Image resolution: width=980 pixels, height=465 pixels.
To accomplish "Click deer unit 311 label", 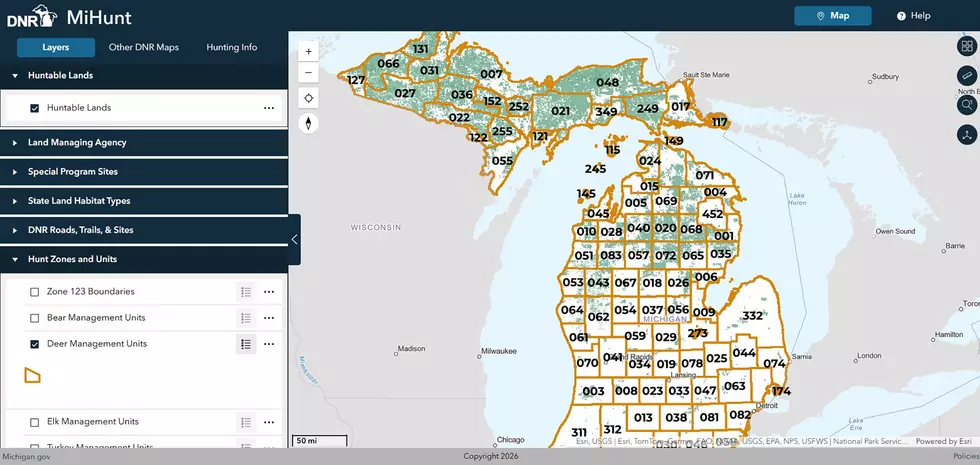I will [x=579, y=432].
